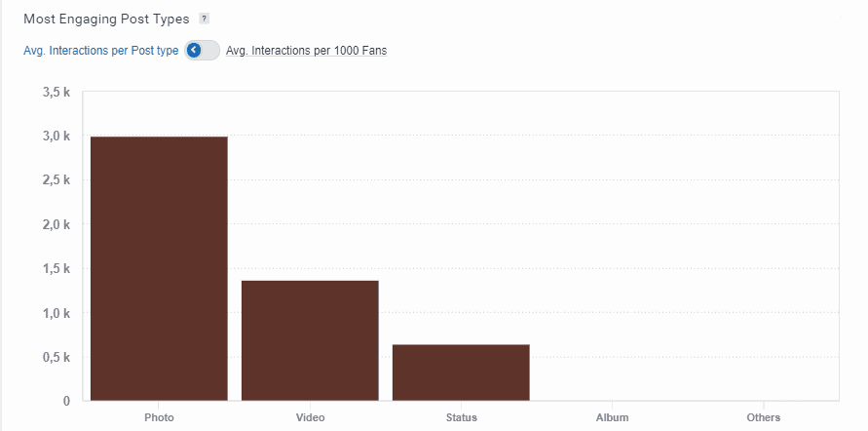Click the 0,5 k axis value

click(x=57, y=357)
